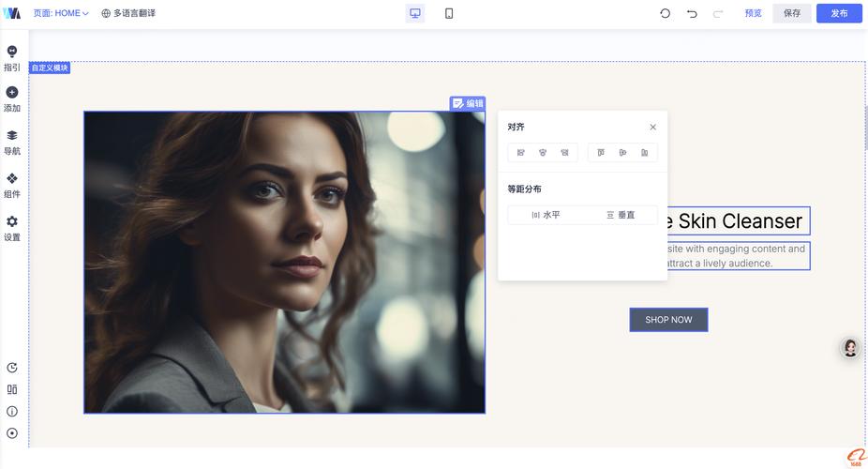Click 预览 preview link
This screenshot has width=868, height=469.
(753, 13)
